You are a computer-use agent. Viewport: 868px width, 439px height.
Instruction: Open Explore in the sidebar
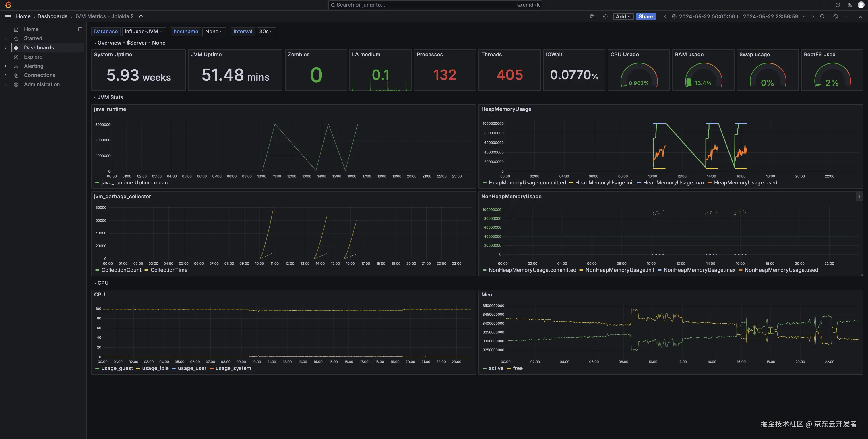click(x=33, y=57)
